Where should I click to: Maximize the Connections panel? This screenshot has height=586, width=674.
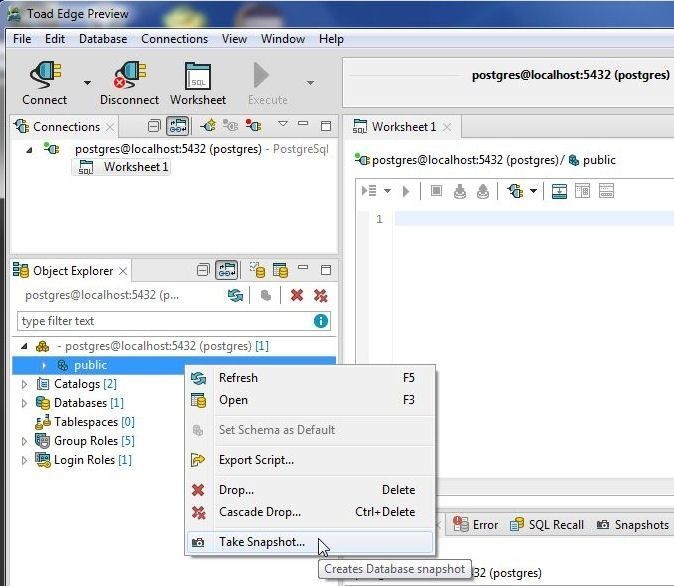coord(326,126)
